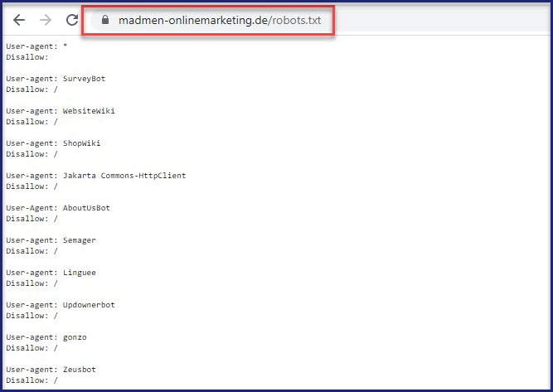This screenshot has height=392, width=553.
Task: Select the Disallow line below gonzo
Action: click(32, 348)
